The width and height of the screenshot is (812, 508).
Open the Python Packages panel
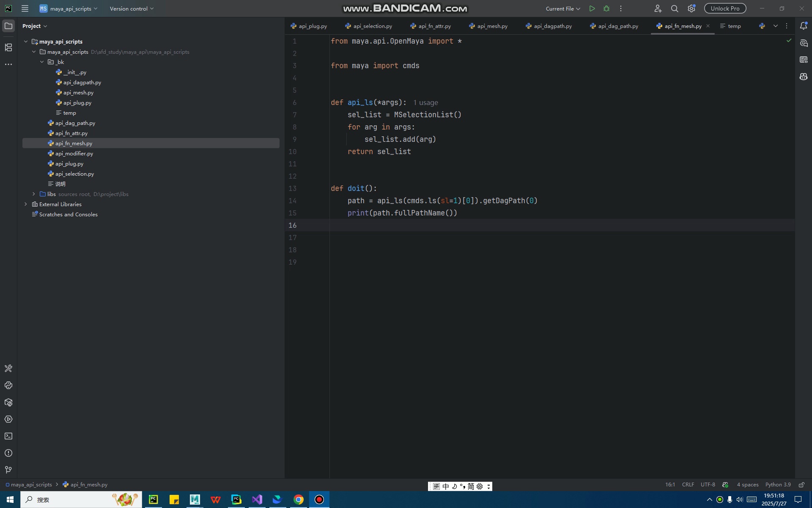8,402
